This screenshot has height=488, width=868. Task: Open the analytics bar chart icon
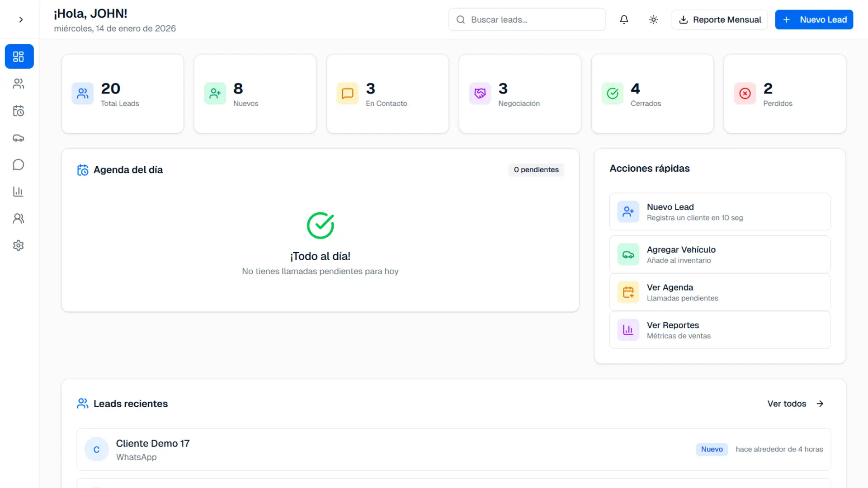point(19,192)
